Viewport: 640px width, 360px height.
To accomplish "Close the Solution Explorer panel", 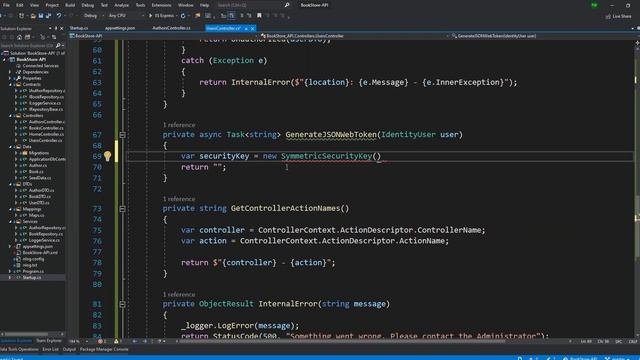I will pos(62,28).
